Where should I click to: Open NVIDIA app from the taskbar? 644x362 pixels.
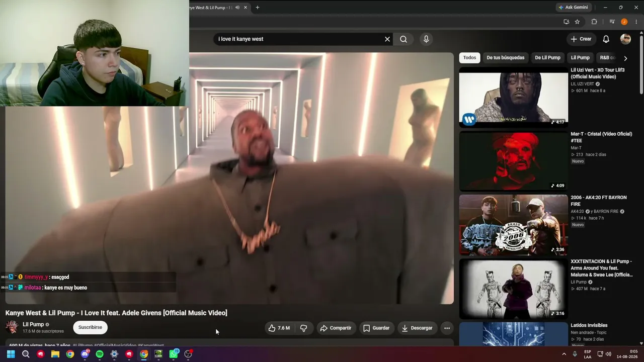coord(158,354)
